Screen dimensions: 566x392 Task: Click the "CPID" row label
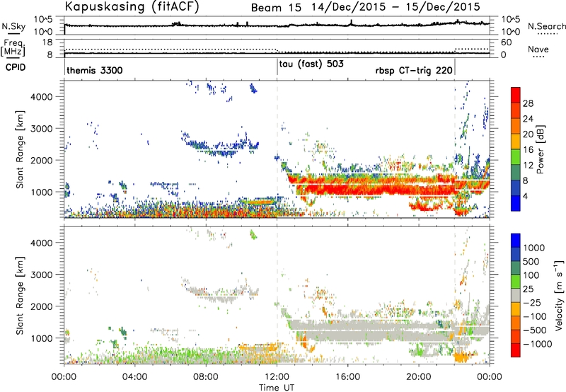point(16,67)
